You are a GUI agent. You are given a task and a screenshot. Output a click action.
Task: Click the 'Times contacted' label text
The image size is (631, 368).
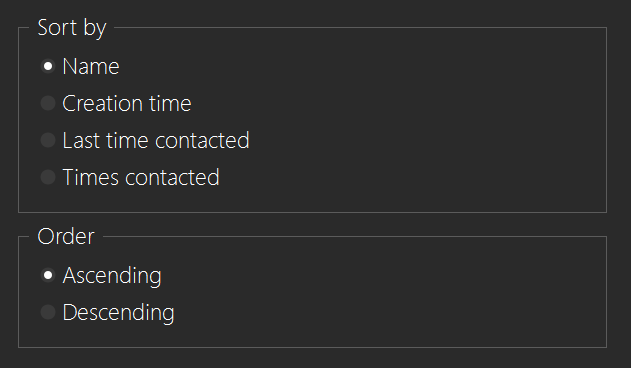tap(141, 178)
